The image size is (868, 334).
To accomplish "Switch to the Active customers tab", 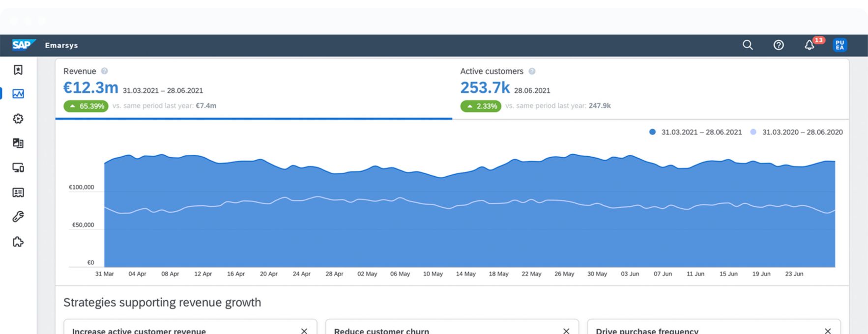I will (x=649, y=88).
